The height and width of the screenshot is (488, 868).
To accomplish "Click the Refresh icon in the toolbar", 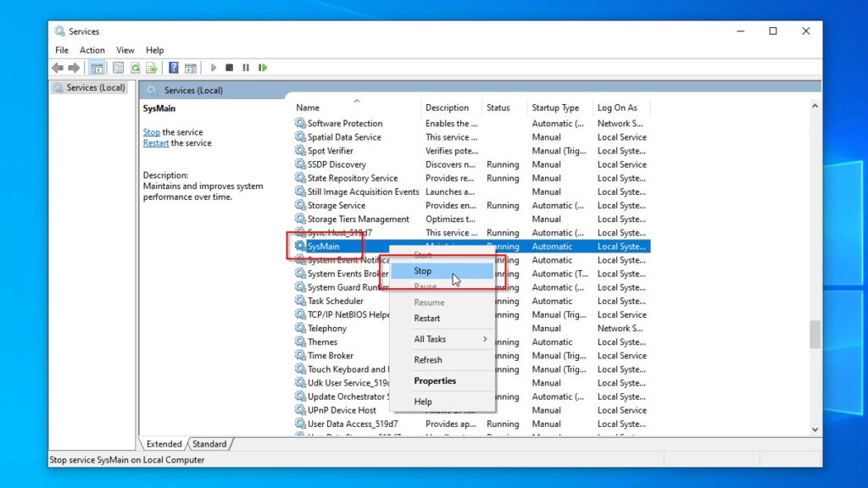I will coord(135,68).
